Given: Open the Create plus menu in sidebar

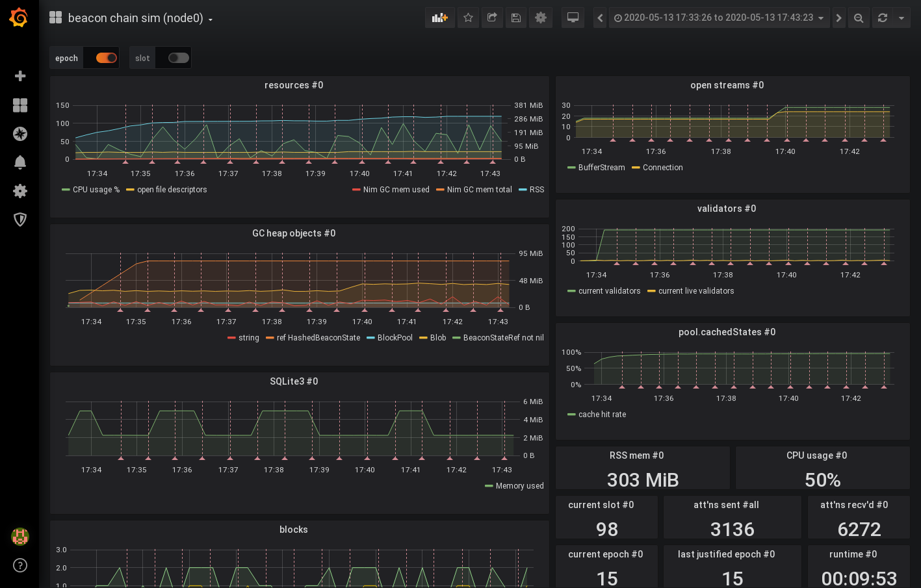Looking at the screenshot, I should [x=20, y=76].
